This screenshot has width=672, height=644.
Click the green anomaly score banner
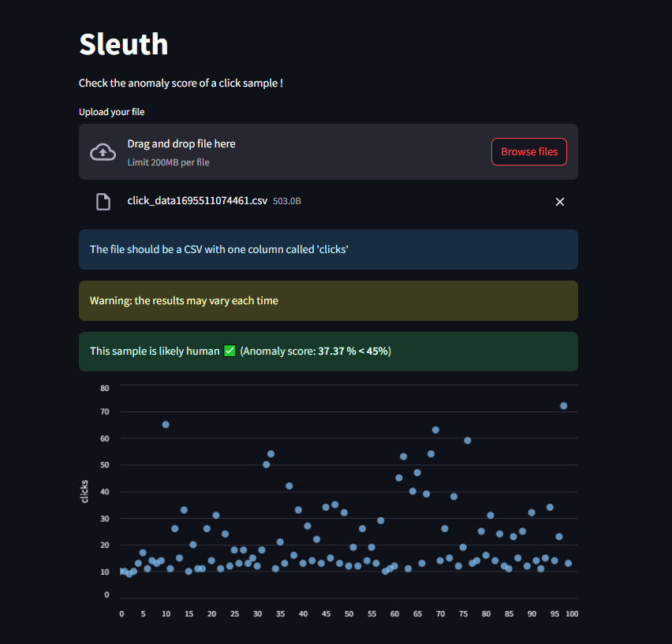pyautogui.click(x=328, y=351)
